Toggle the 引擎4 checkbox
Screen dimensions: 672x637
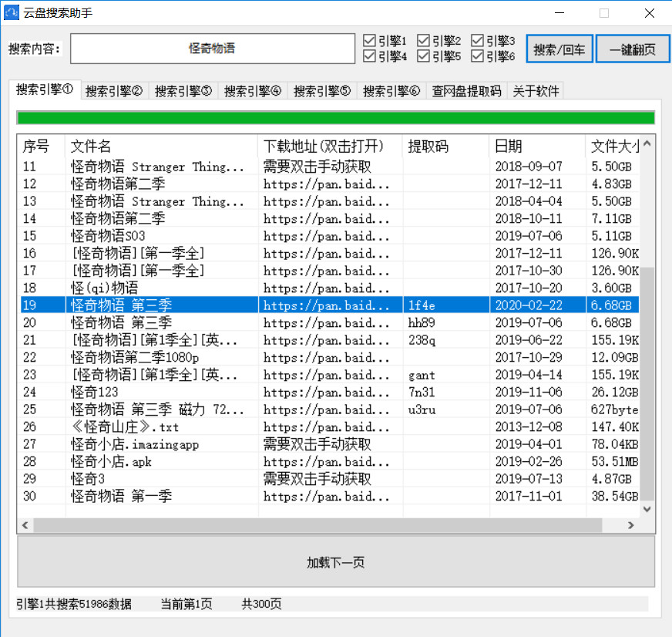pyautogui.click(x=369, y=56)
